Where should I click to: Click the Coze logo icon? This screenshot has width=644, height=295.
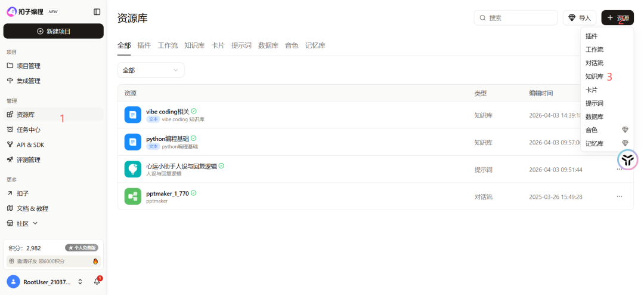pos(11,11)
